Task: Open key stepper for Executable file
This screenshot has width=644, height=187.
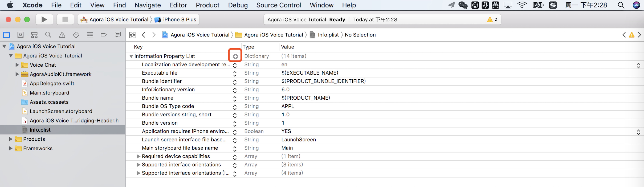Action: (x=235, y=74)
